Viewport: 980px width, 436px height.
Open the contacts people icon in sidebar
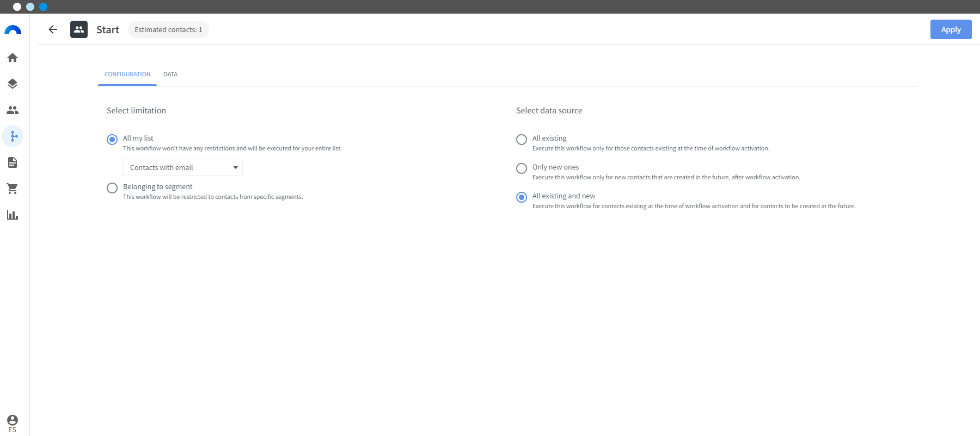pyautogui.click(x=13, y=110)
